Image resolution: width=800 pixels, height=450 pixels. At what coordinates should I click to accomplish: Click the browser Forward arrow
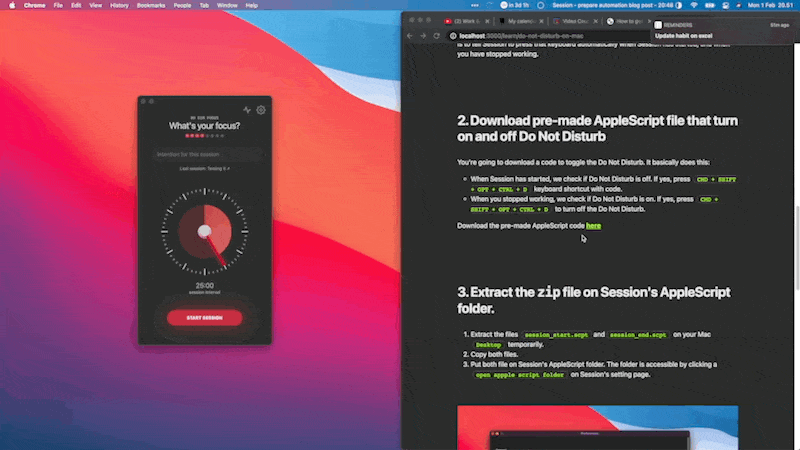point(423,36)
